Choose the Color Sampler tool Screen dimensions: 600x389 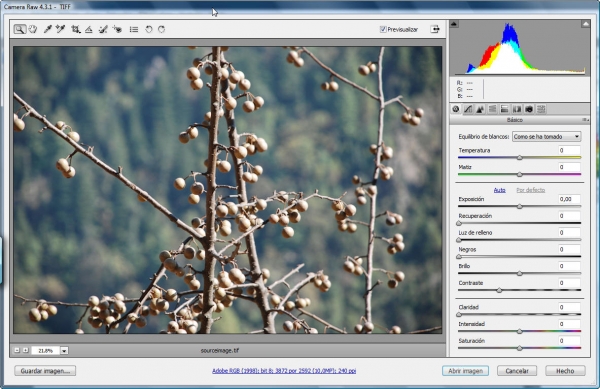60,29
